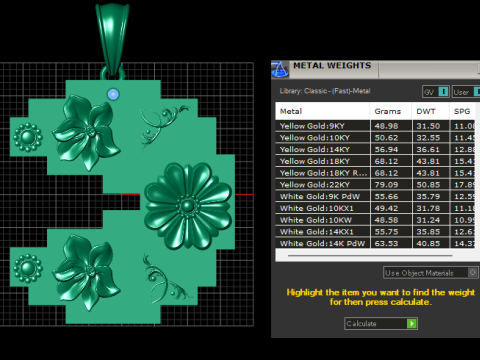The height and width of the screenshot is (360, 480).
Task: Click the 63.53 grams value
Action: point(386,243)
